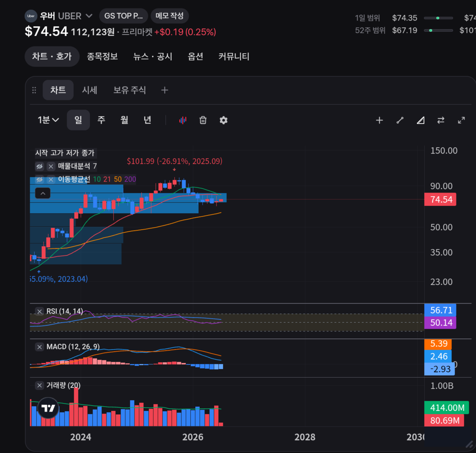This screenshot has width=476, height=453.
Task: Click the plus add icon in toolbar
Action: [x=379, y=121]
